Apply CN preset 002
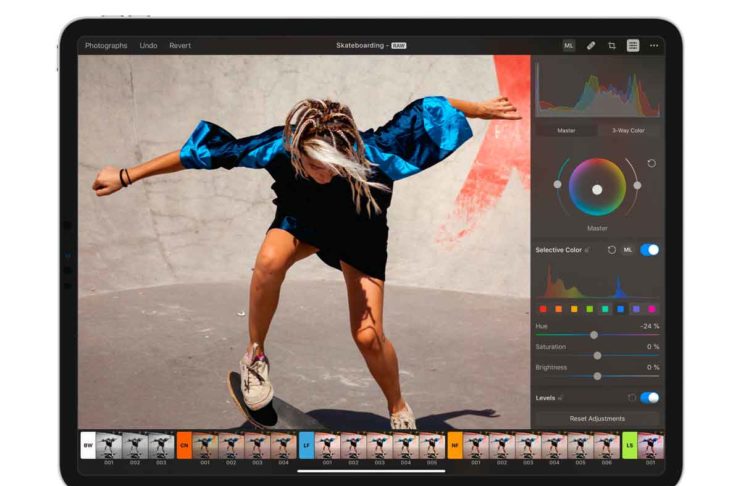 pyautogui.click(x=231, y=445)
